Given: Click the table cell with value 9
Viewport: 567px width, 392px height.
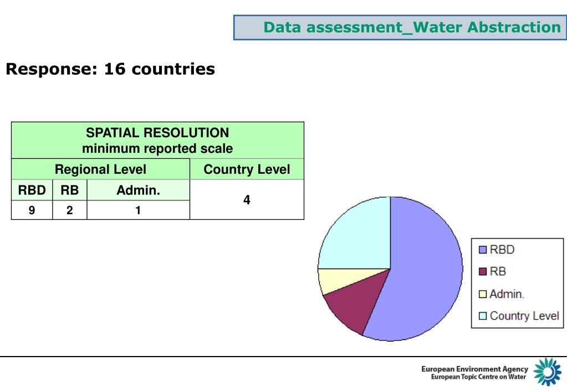Looking at the screenshot, I should point(32,210).
